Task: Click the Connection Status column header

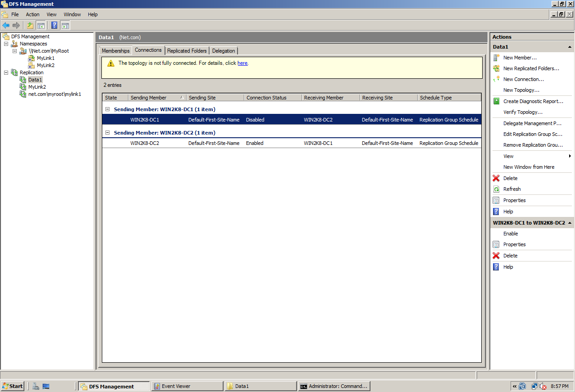Action: tap(273, 98)
